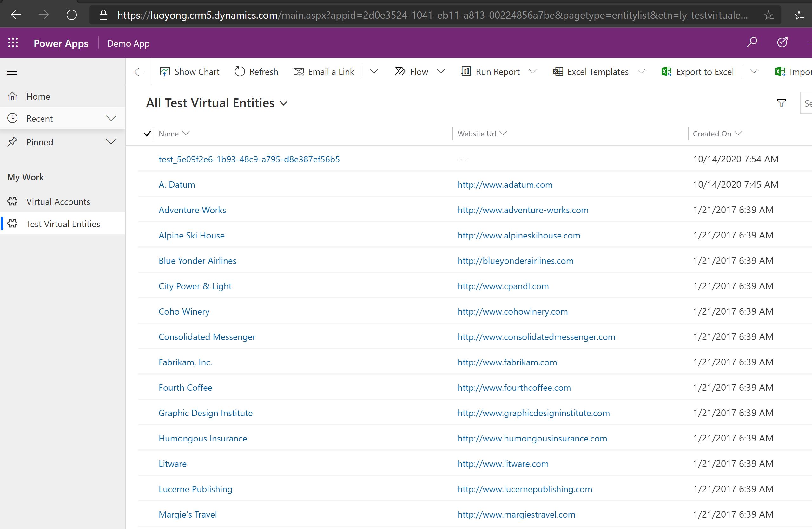The height and width of the screenshot is (529, 812).
Task: Open the All Test Virtual Entities view selector
Action: [217, 103]
